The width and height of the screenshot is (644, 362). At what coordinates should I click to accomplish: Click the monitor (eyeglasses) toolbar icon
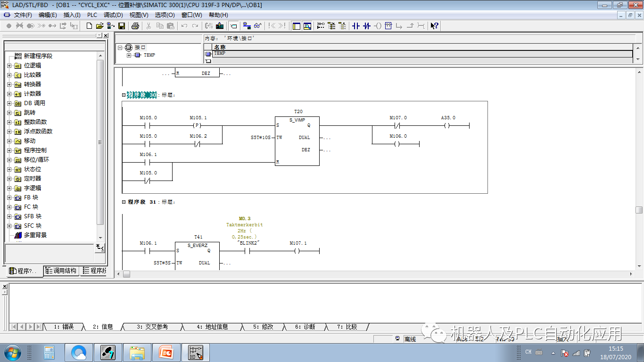coord(257,26)
